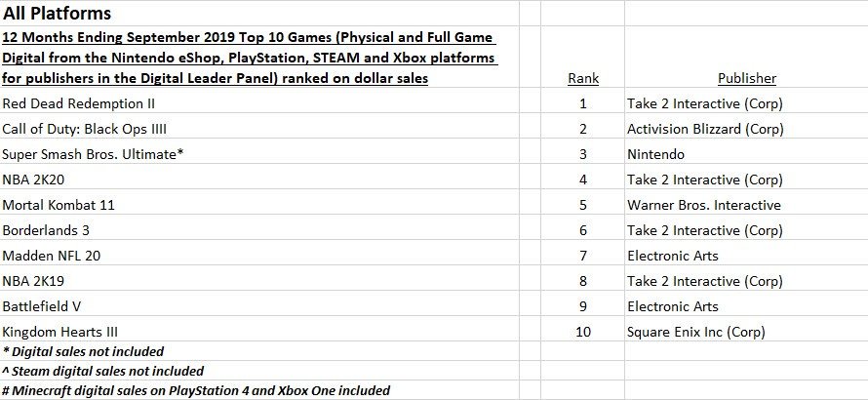The height and width of the screenshot is (400, 868).
Task: Click the "^ Steam digital sales not included" footnote
Action: [x=102, y=371]
